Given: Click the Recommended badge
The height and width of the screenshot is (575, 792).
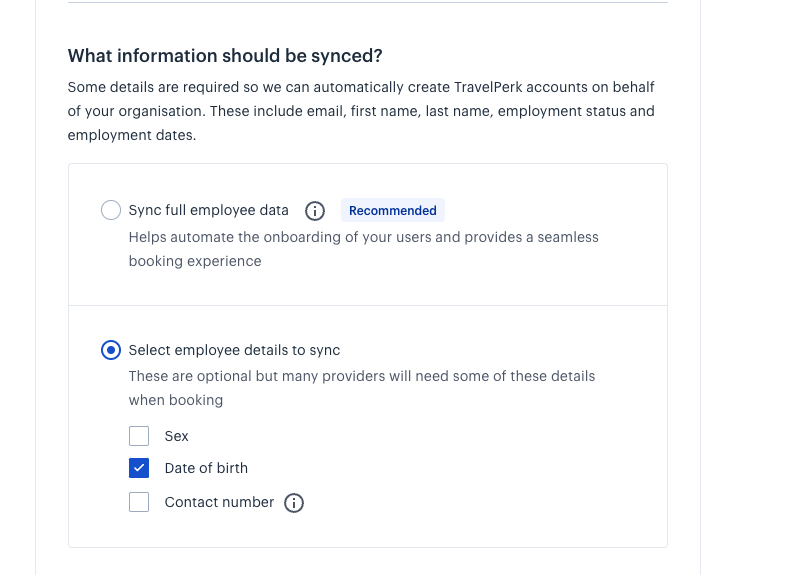Looking at the screenshot, I should point(393,210).
